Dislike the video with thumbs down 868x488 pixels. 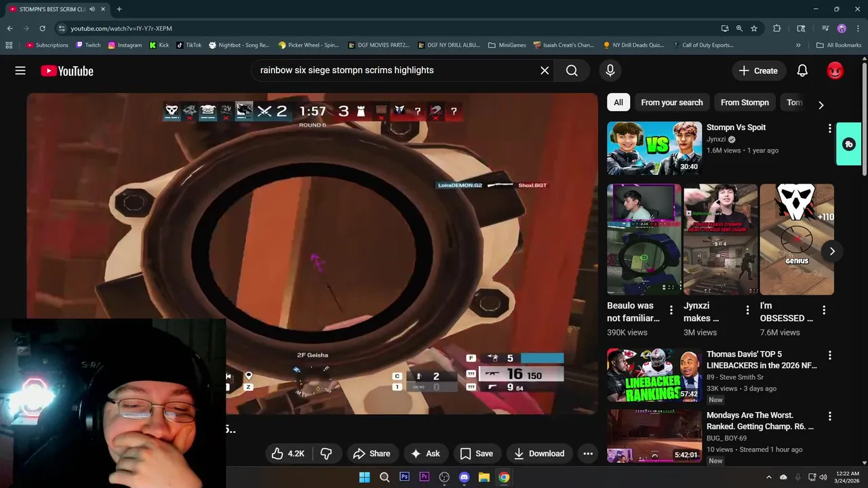[x=326, y=453]
